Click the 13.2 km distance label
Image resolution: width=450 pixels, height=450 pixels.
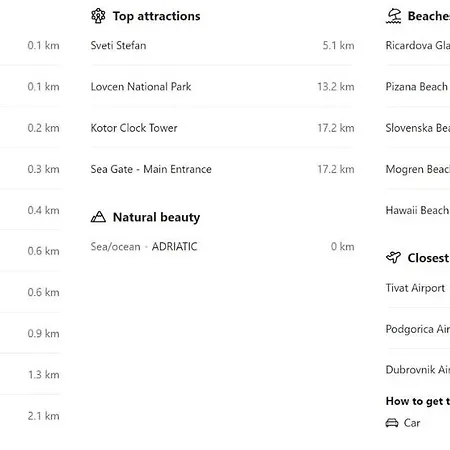coord(336,87)
